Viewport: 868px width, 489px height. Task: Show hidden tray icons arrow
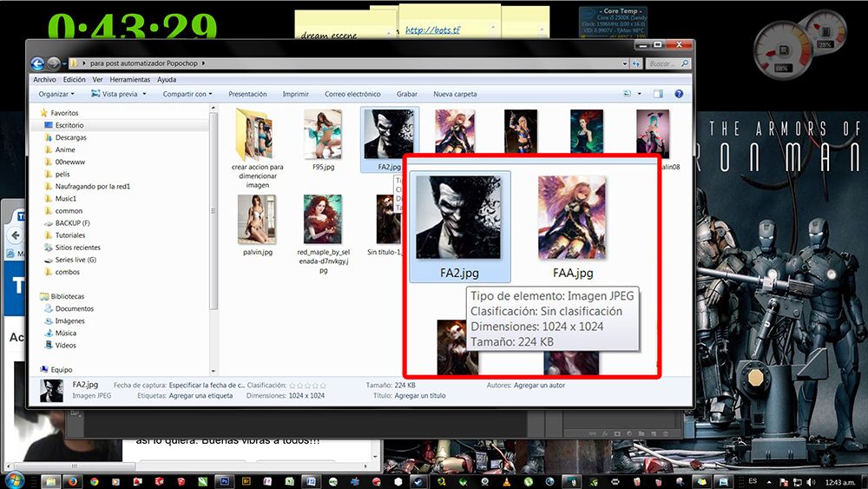(769, 482)
